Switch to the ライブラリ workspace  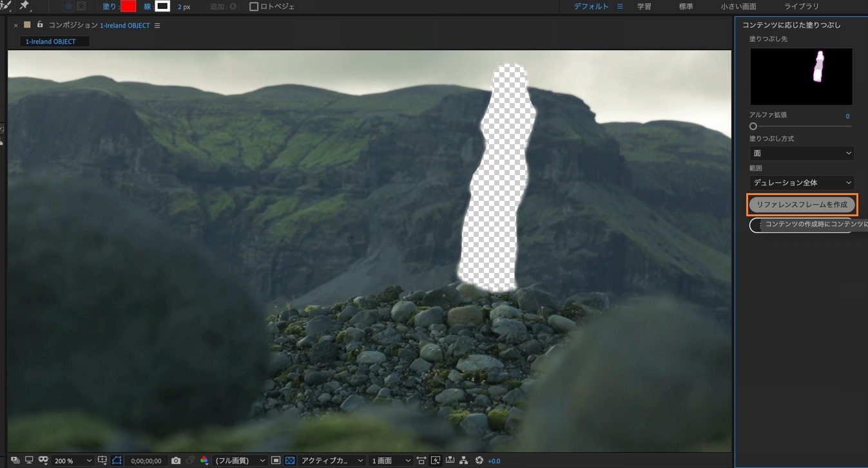pos(802,6)
